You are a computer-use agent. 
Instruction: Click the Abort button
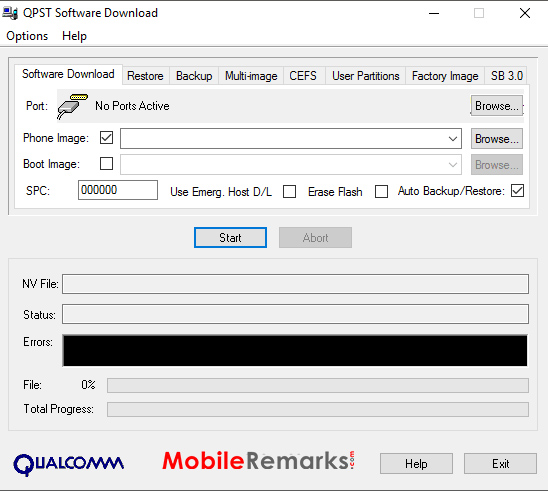pos(315,238)
